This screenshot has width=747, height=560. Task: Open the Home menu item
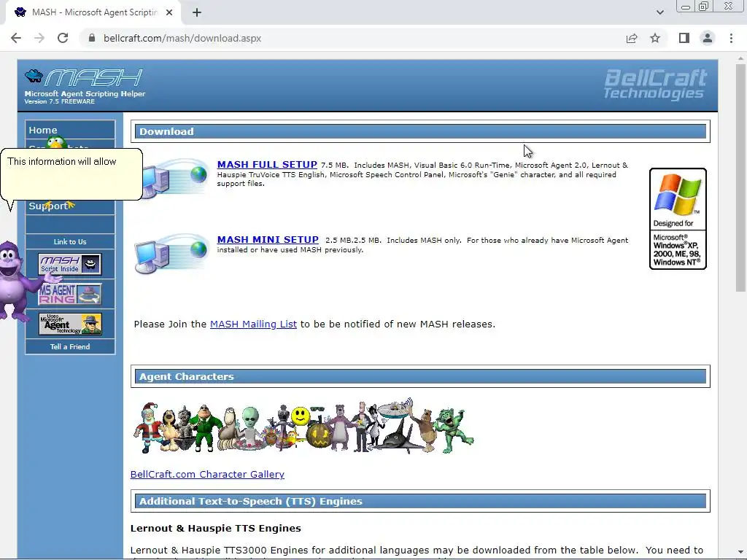70,130
